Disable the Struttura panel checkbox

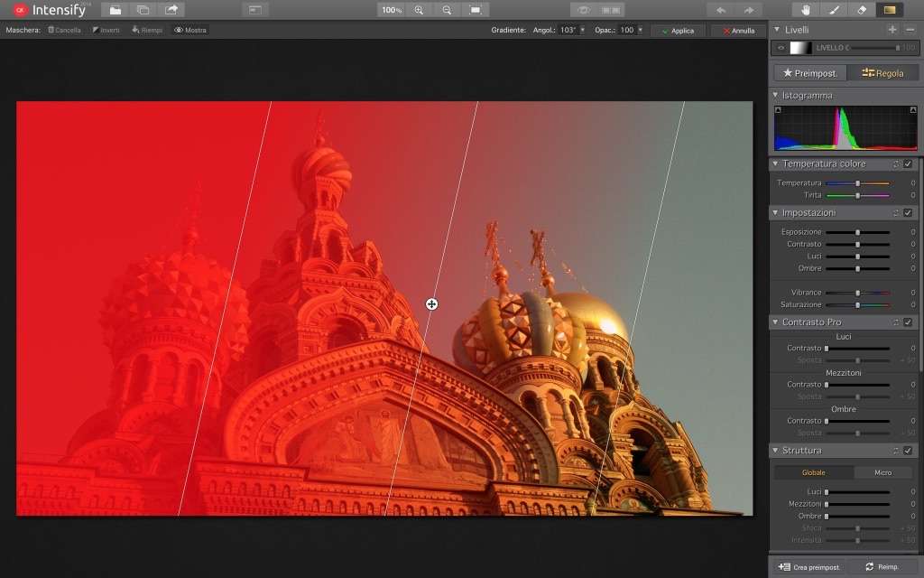[908, 451]
